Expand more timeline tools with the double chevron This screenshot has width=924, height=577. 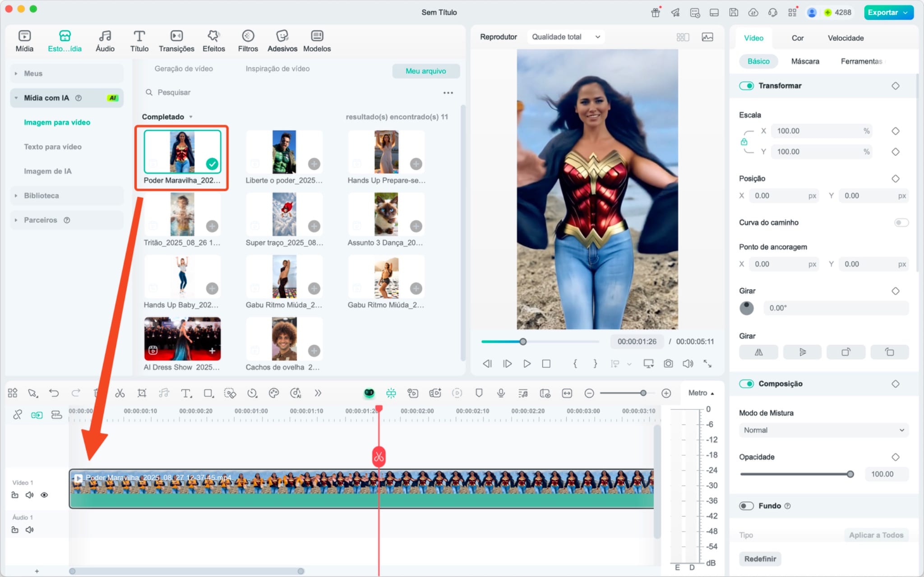pyautogui.click(x=318, y=393)
